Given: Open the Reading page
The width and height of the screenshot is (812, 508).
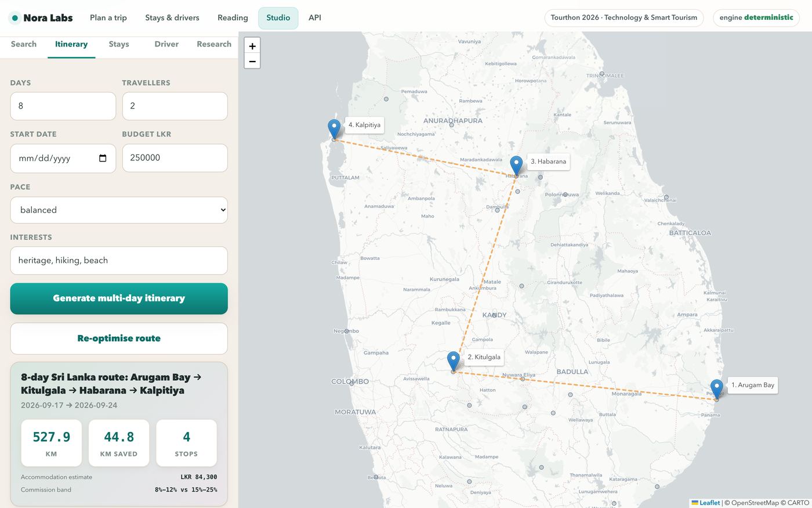Looking at the screenshot, I should coord(233,18).
